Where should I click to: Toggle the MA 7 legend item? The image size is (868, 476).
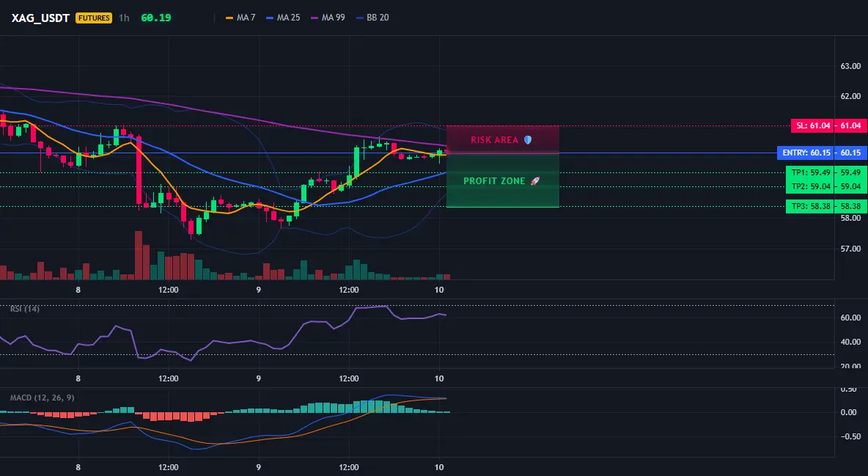pos(240,18)
